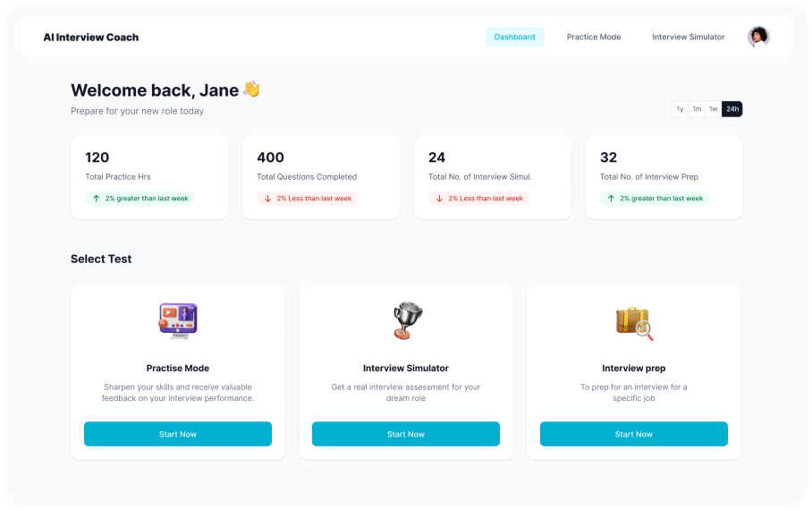Click the red down arrow under Interview Simul.
812x510 pixels.
click(439, 199)
